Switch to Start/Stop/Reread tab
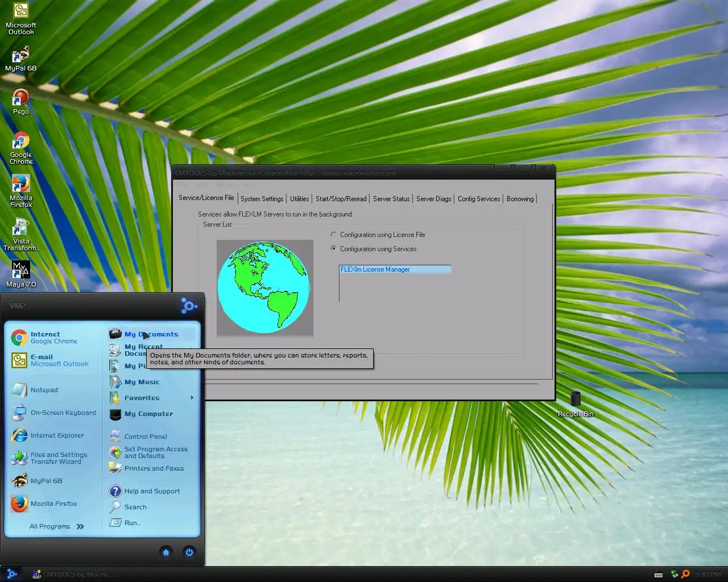 point(341,199)
